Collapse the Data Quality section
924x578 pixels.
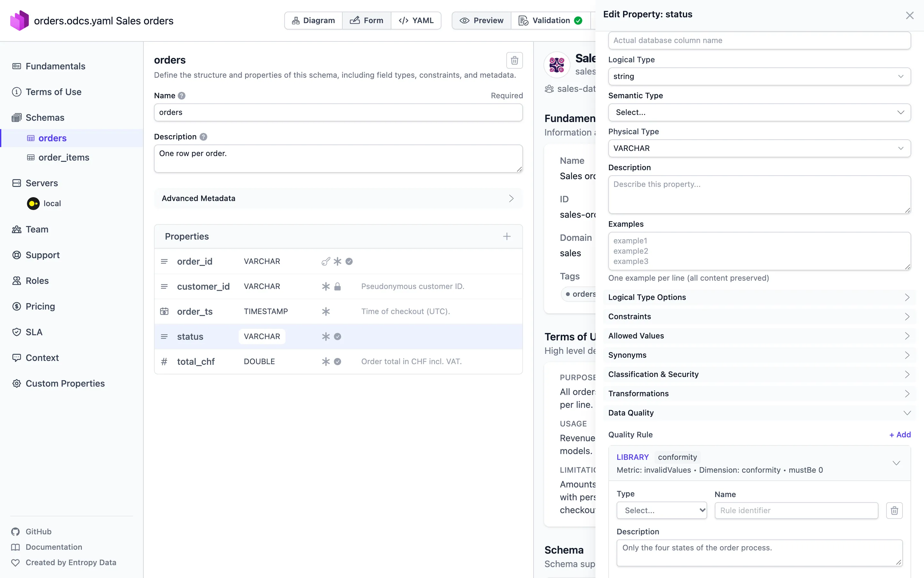(x=759, y=413)
